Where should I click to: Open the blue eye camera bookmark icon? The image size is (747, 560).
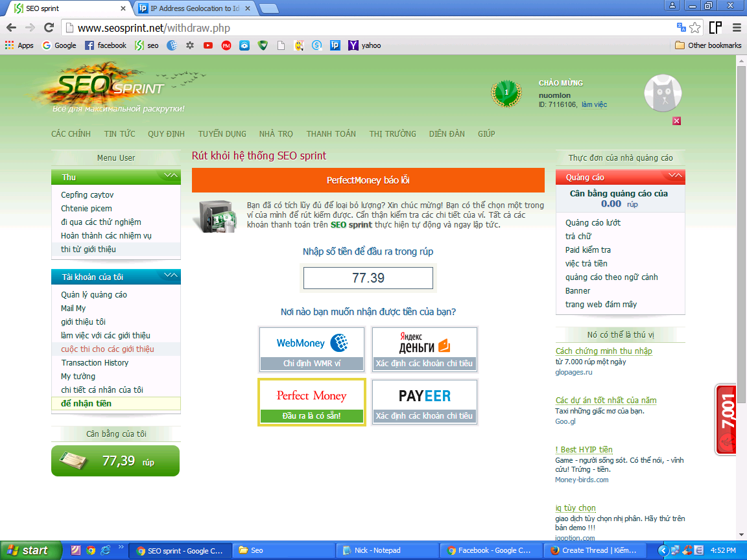tap(244, 45)
